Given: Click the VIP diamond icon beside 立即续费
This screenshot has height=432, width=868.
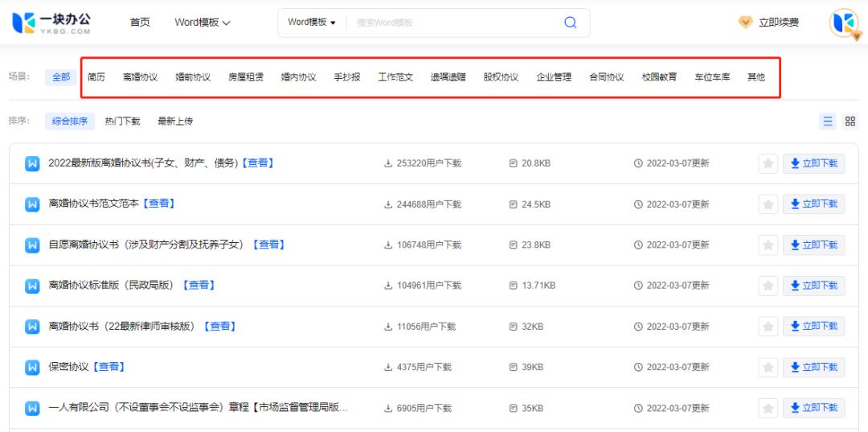Looking at the screenshot, I should tap(746, 23).
